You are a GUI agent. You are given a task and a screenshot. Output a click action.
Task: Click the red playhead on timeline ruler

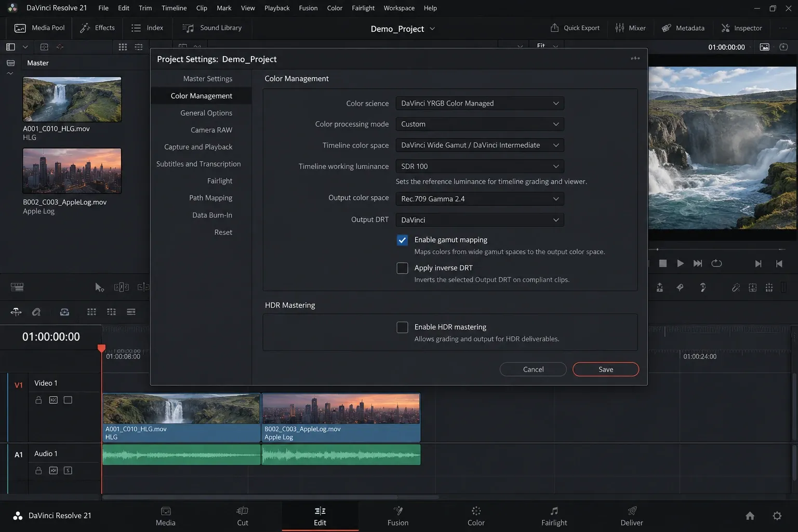click(102, 348)
